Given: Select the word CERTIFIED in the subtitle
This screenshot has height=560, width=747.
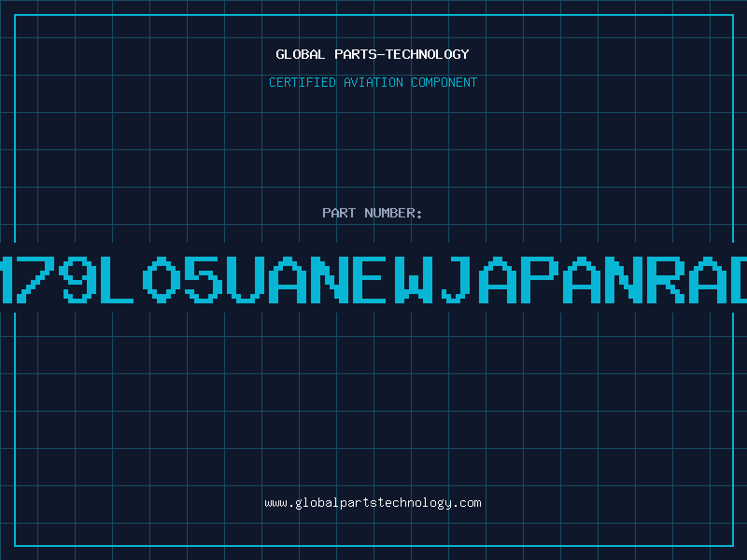Looking at the screenshot, I should [x=303, y=82].
